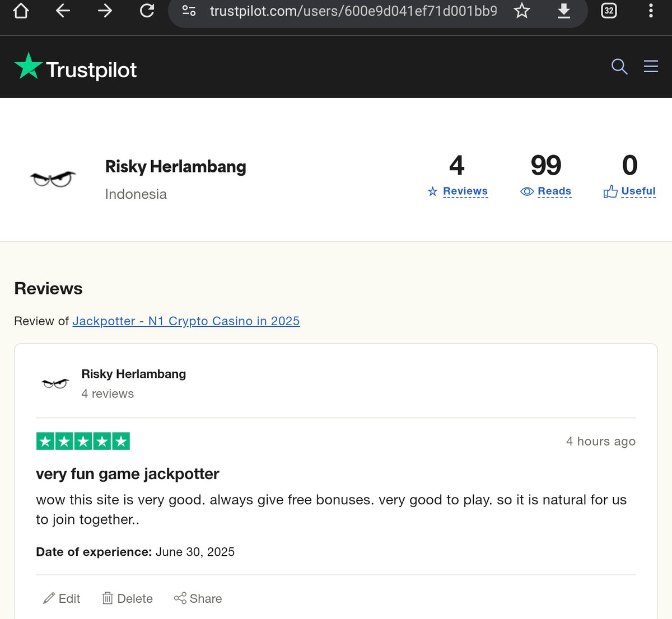Image resolution: width=672 pixels, height=619 pixels.
Task: Open site settings icon in address bar
Action: pos(189,11)
